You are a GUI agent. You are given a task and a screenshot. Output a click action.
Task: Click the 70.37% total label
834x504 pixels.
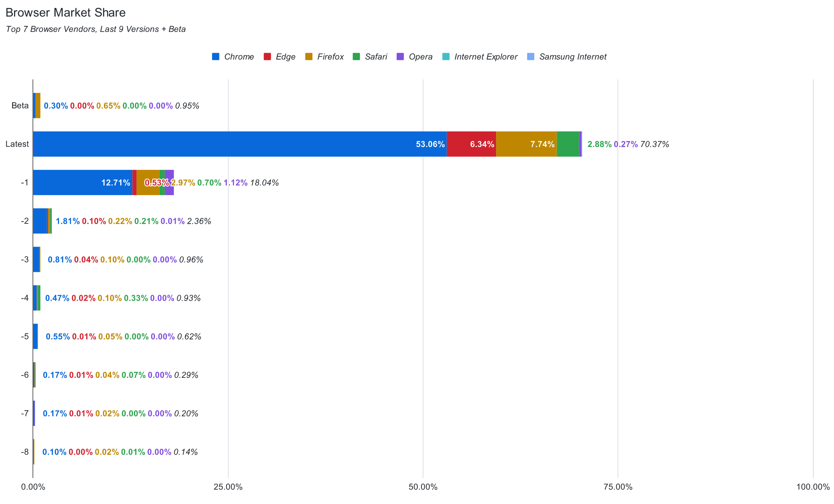654,144
